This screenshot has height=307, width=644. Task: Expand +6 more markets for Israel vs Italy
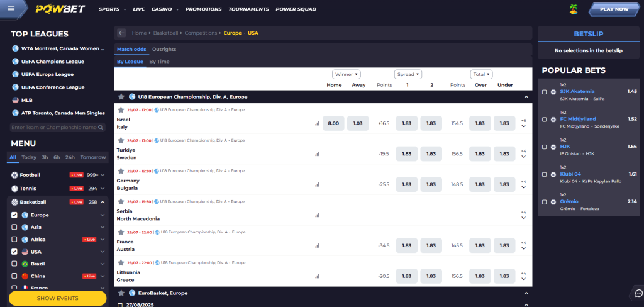(x=524, y=123)
